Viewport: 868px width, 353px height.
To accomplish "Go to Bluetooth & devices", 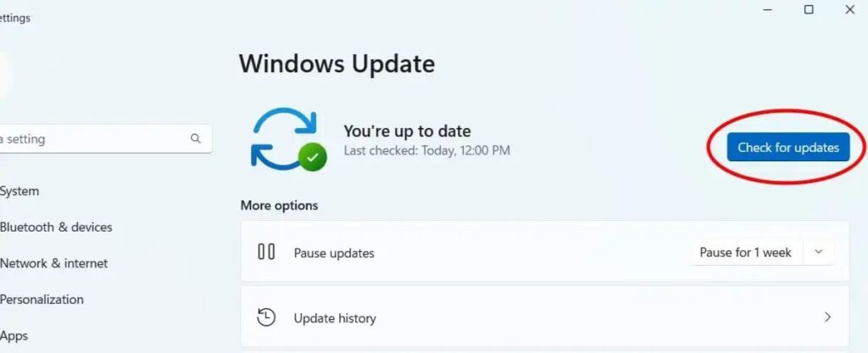I will pos(55,227).
